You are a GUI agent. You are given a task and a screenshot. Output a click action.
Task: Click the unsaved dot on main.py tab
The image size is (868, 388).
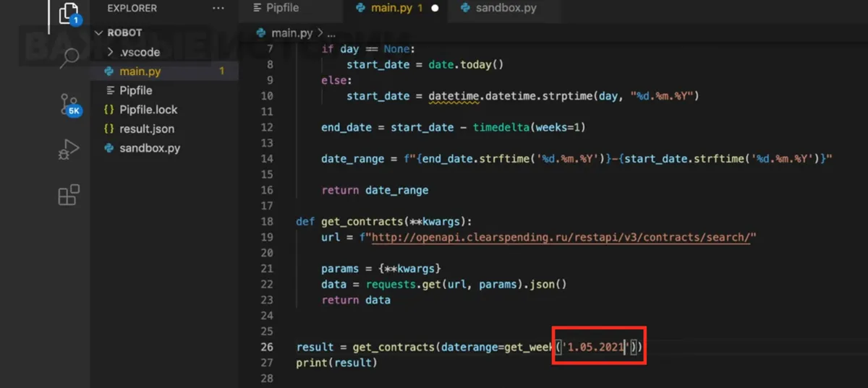pyautogui.click(x=435, y=9)
